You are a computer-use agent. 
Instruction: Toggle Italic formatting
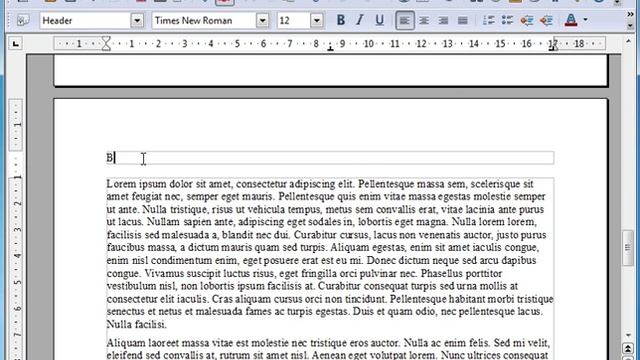pos(360,20)
